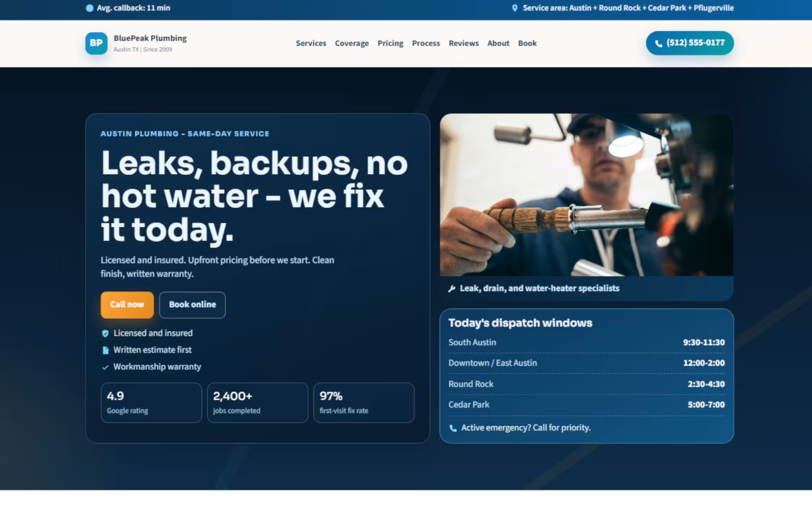Click the phone icon beside Active emergency
This screenshot has height=508, width=812.
[453, 428]
